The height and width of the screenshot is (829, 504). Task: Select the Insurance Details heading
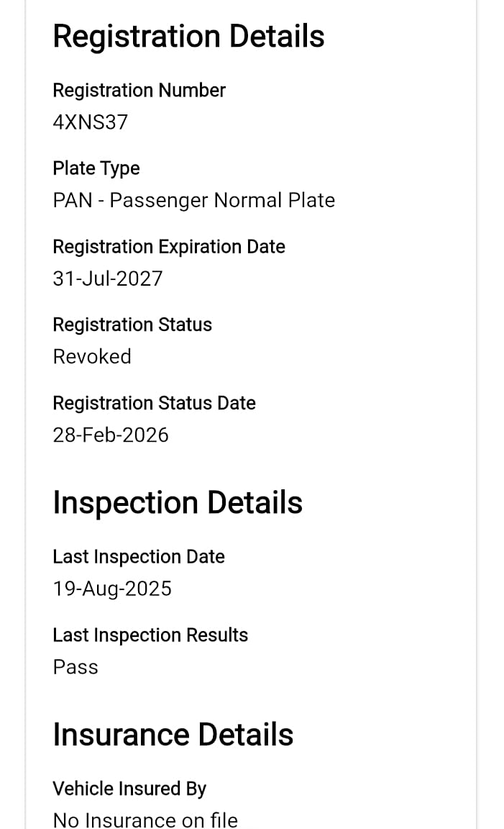pyautogui.click(x=173, y=734)
